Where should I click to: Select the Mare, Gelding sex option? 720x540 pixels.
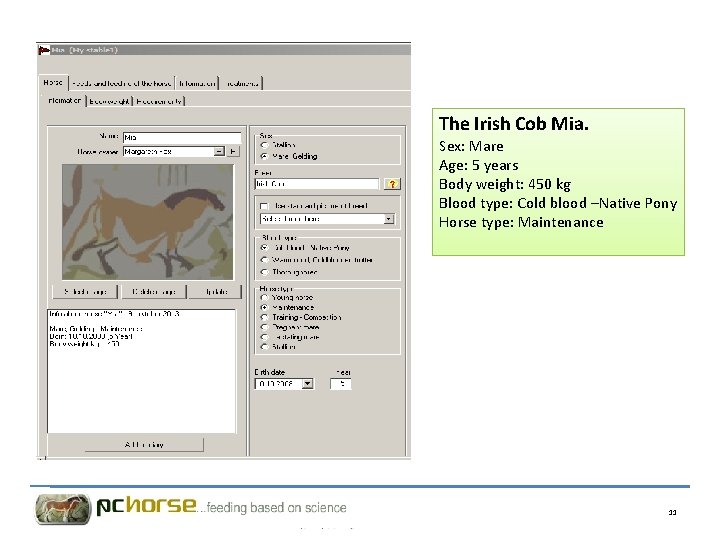coord(264,156)
